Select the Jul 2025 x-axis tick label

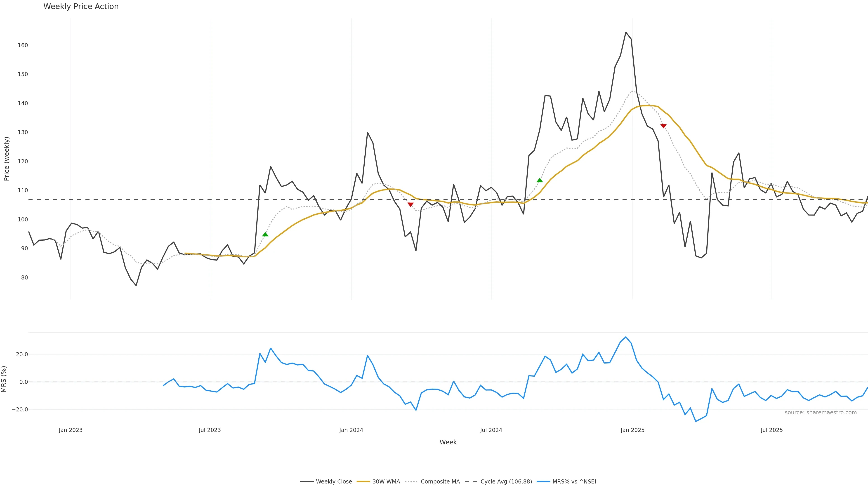click(772, 430)
